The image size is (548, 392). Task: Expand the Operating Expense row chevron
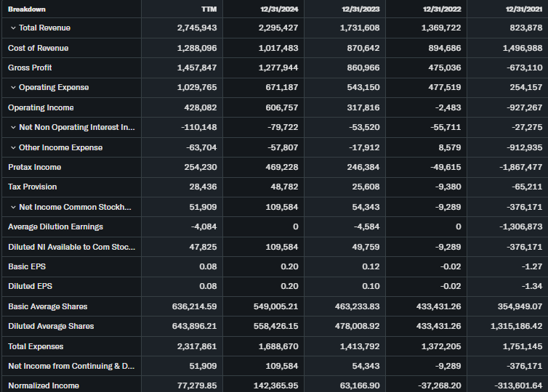13,88
